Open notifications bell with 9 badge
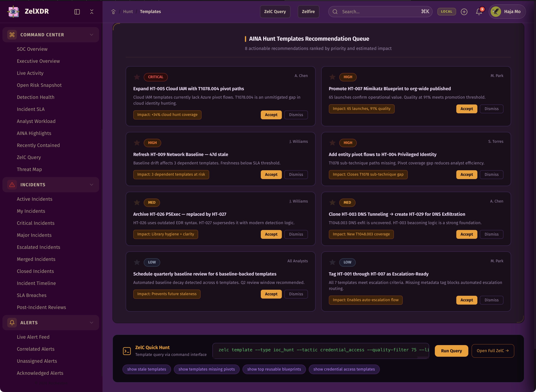 pyautogui.click(x=479, y=12)
